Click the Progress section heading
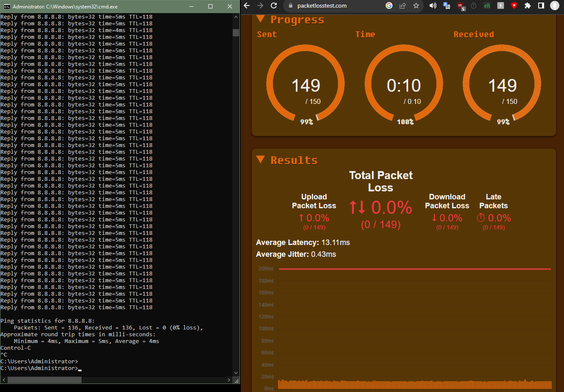This screenshot has width=564, height=392. pyautogui.click(x=297, y=20)
